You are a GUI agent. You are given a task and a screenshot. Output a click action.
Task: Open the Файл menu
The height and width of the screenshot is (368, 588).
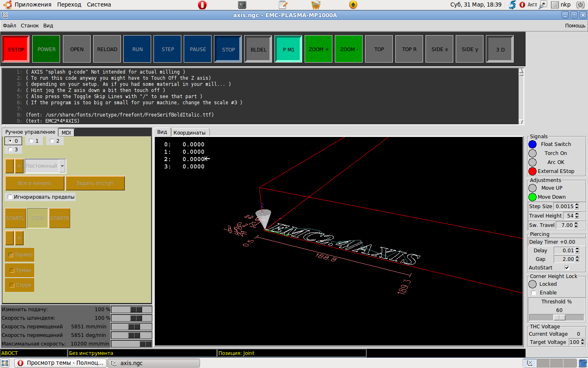pos(9,25)
